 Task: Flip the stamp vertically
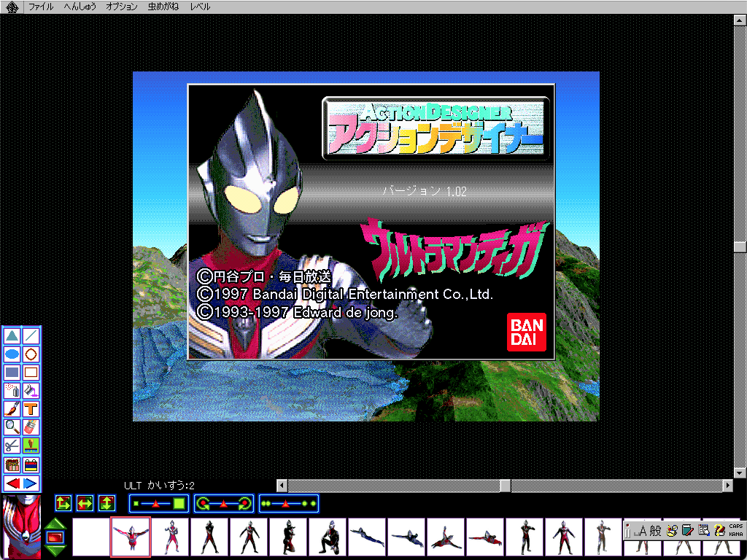(107, 503)
